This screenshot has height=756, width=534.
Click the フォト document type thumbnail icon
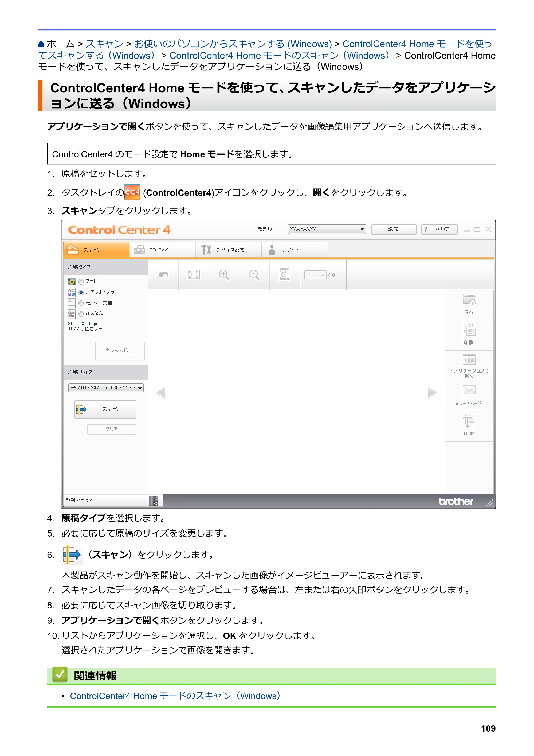(71, 282)
